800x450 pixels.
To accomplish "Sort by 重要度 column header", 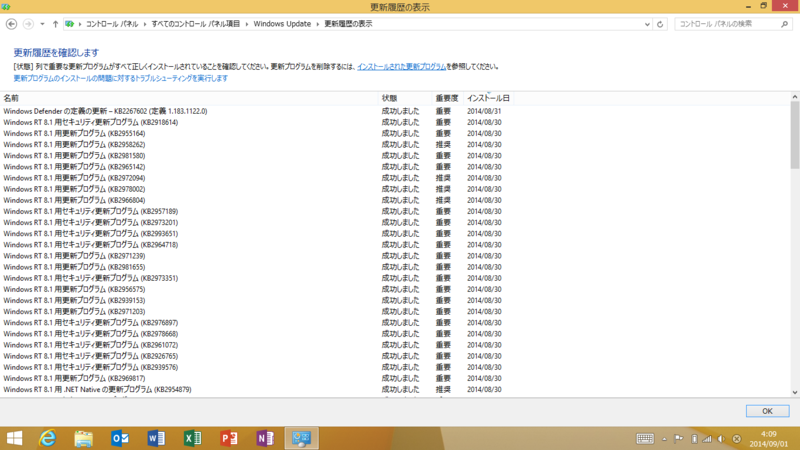I will pyautogui.click(x=447, y=98).
